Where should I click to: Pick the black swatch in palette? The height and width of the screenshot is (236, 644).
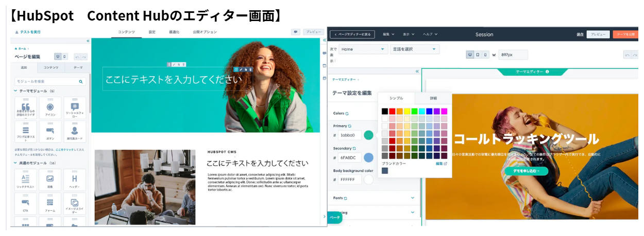[x=385, y=111]
